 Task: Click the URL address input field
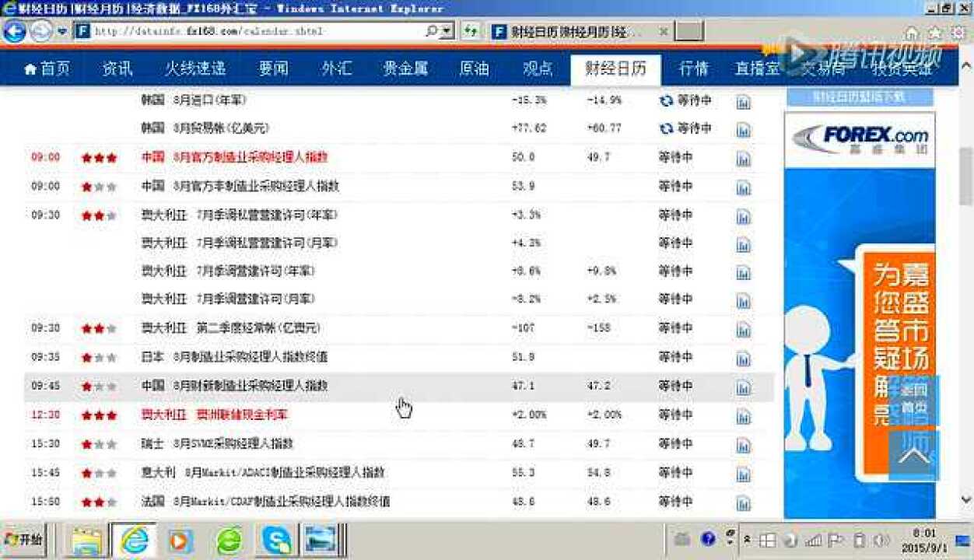(257, 32)
